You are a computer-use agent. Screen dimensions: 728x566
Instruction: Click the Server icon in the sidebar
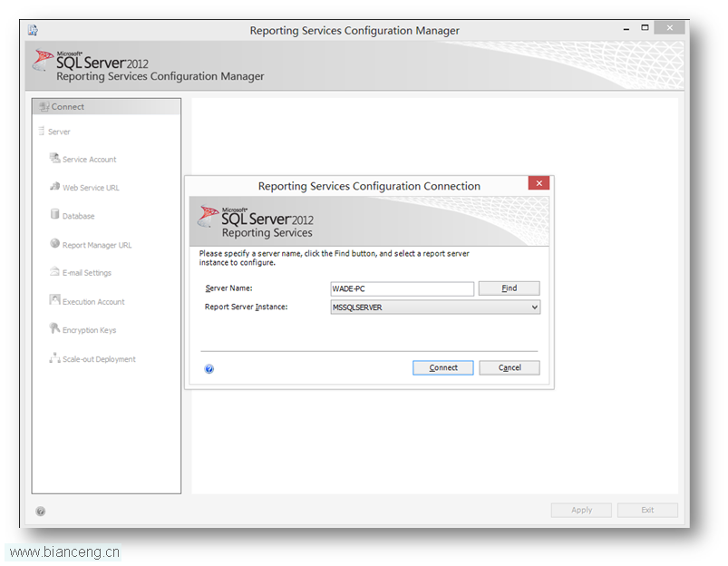pyautogui.click(x=42, y=131)
